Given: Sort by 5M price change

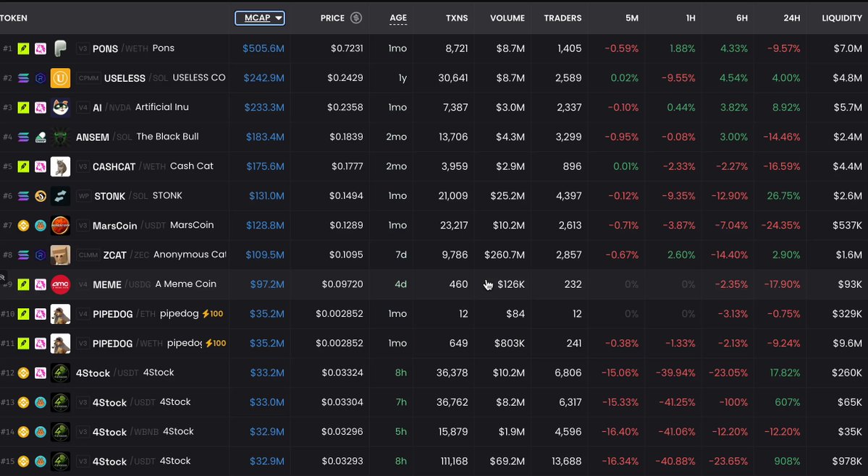Looking at the screenshot, I should pyautogui.click(x=631, y=18).
